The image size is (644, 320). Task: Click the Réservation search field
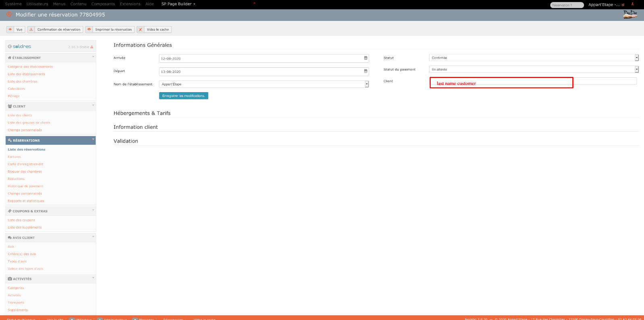click(x=566, y=5)
